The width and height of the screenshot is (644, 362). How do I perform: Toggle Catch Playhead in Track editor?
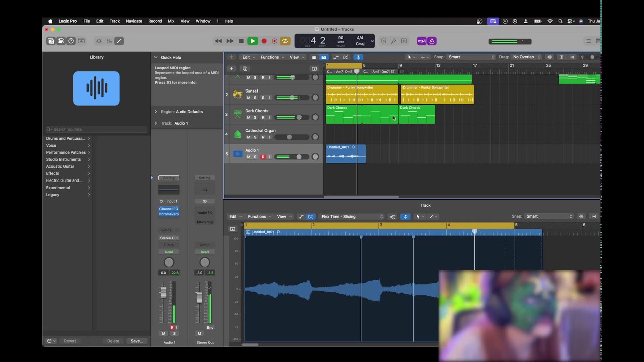pos(406,217)
